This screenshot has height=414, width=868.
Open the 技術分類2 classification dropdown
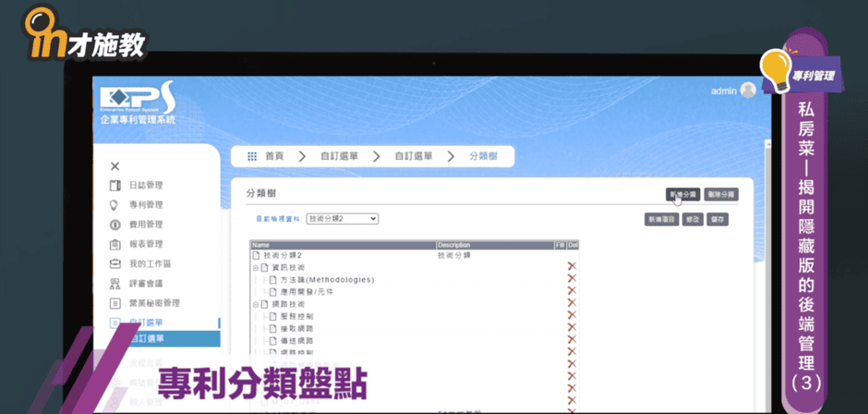coord(343,218)
